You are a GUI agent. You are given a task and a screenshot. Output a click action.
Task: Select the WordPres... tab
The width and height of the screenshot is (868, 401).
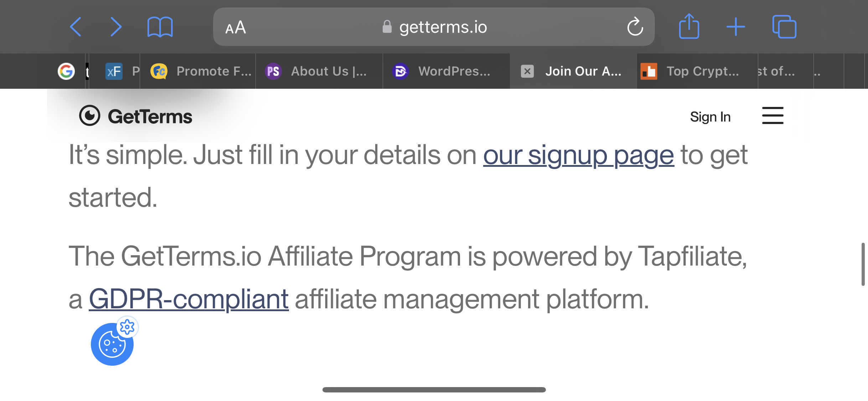[x=446, y=71]
